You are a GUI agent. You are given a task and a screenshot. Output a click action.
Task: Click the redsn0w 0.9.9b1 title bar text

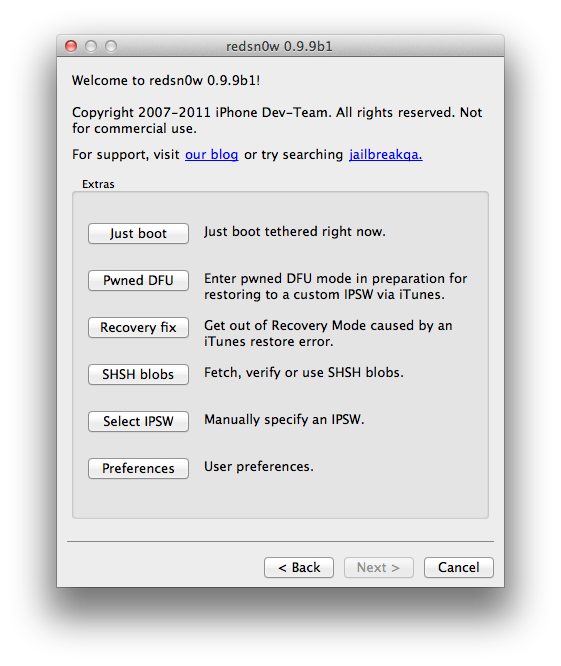(279, 46)
